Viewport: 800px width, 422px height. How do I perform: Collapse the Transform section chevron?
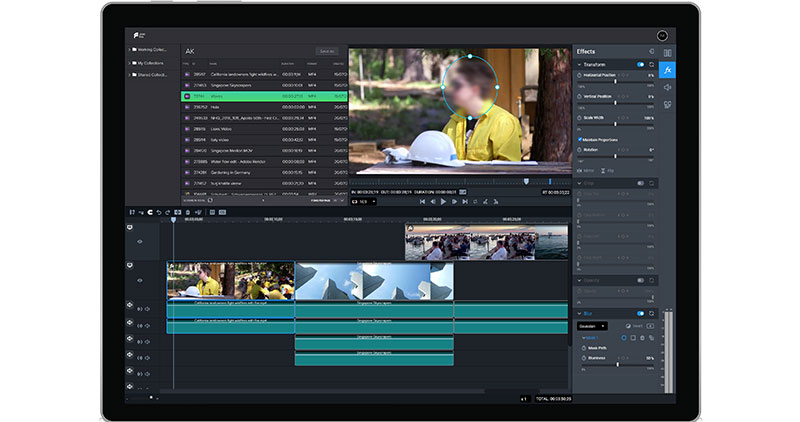[579, 64]
